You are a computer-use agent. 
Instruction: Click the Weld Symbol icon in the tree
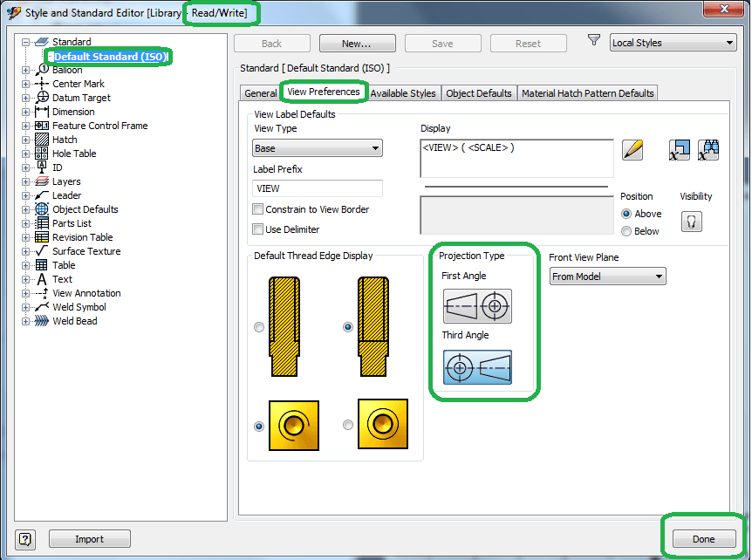pos(40,307)
